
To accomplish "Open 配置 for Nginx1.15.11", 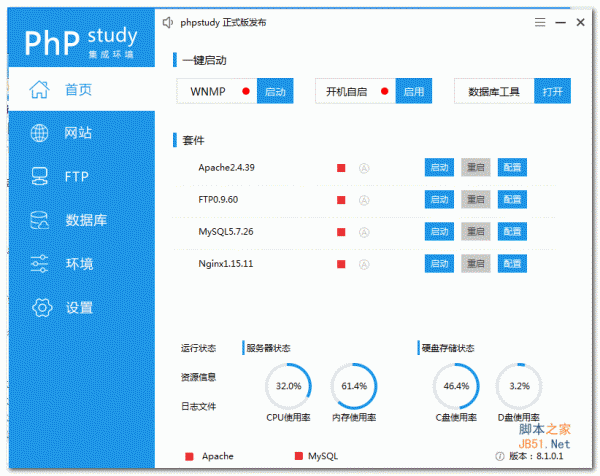I will (512, 264).
